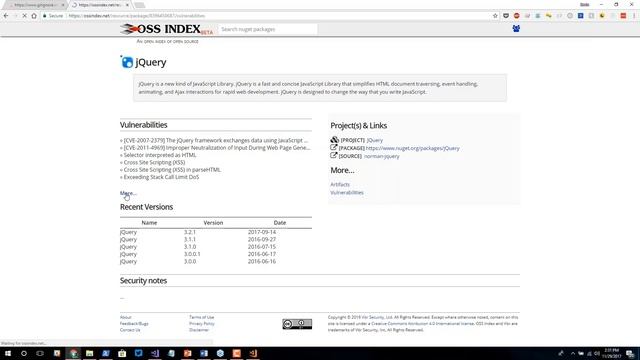Close the ossindex.net tab
This screenshot has height=360, width=640.
pyautogui.click(x=127, y=5)
